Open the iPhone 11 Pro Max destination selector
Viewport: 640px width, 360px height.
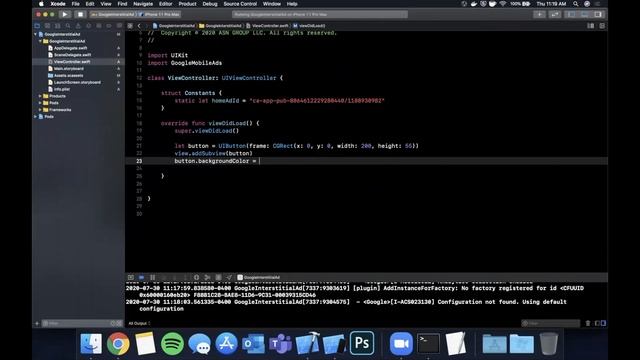coord(160,14)
